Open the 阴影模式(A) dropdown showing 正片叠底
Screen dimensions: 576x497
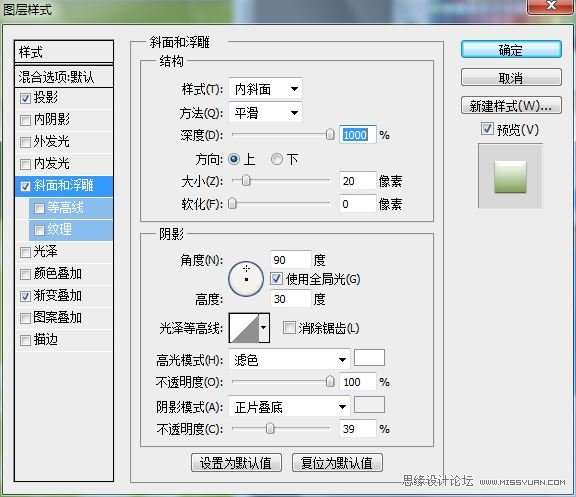(289, 407)
